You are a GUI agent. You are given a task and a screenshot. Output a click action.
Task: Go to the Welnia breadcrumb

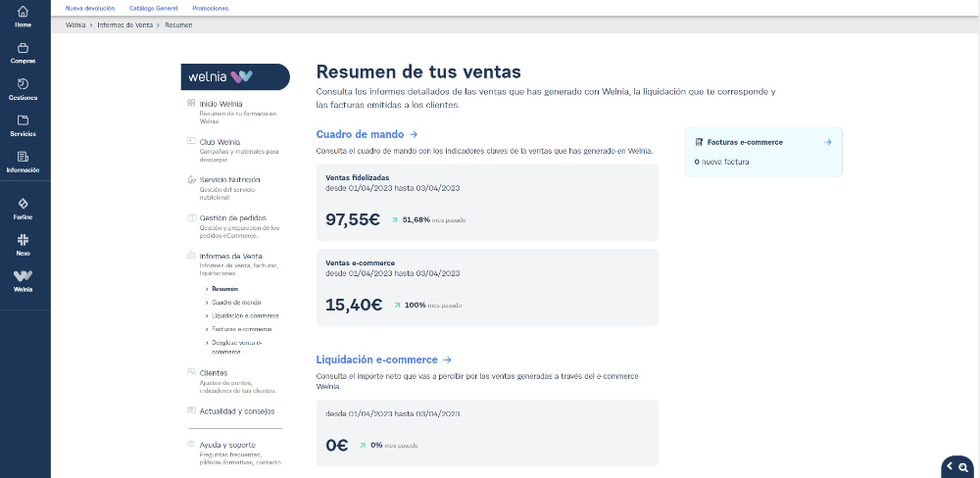coord(75,25)
